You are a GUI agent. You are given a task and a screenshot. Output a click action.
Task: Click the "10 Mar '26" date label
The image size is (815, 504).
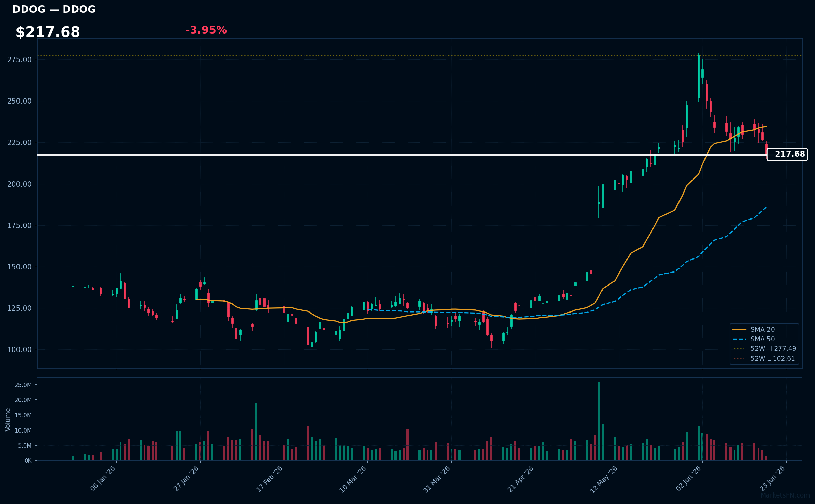pos(353,479)
